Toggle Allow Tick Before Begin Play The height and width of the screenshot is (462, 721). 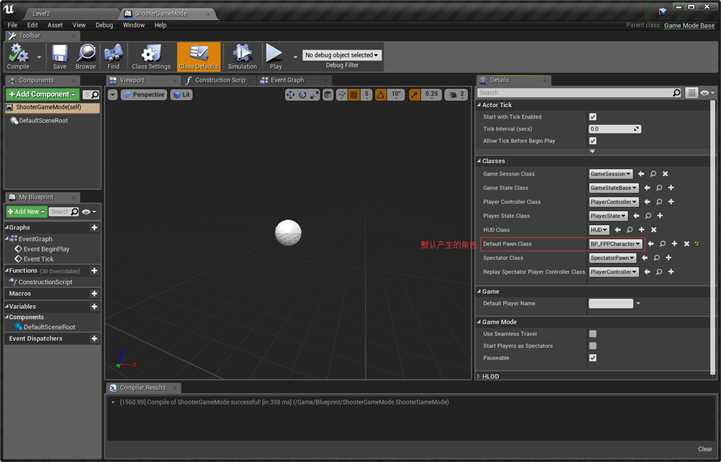(x=593, y=141)
